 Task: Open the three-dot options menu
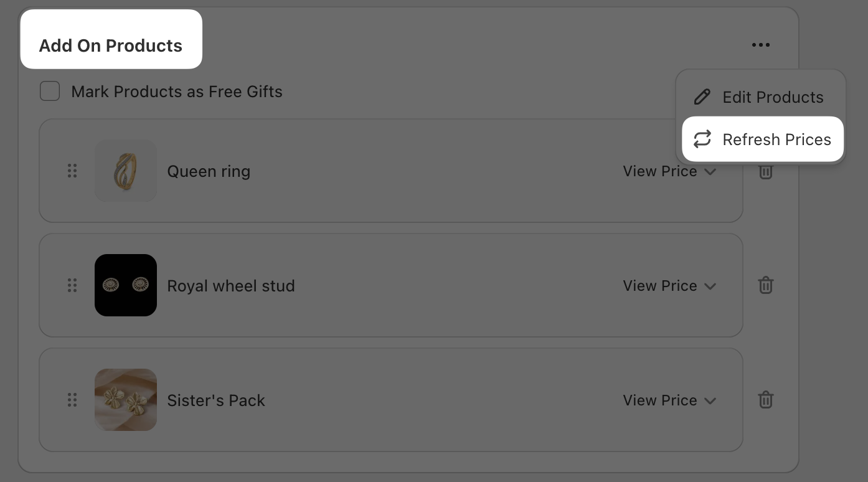[760, 44]
